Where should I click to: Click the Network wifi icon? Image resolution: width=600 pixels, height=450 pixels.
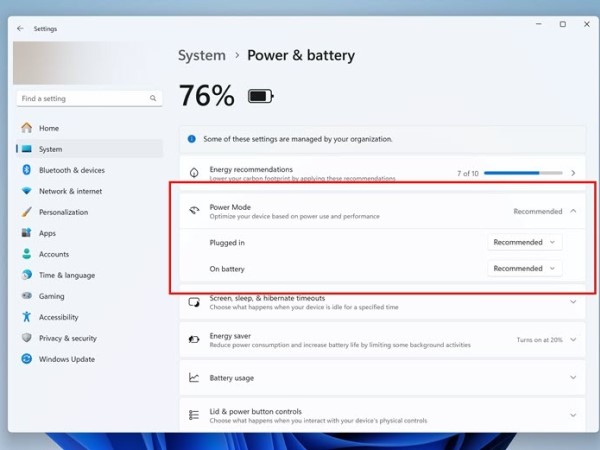[26, 191]
